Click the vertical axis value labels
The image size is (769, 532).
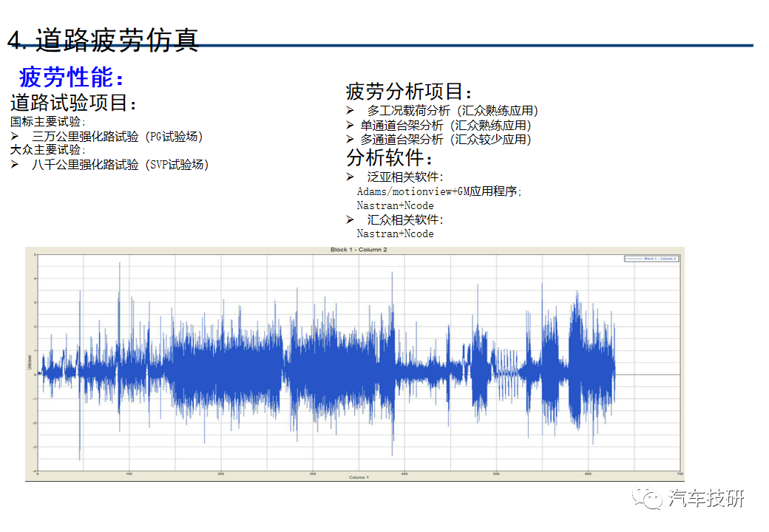pos(34,362)
